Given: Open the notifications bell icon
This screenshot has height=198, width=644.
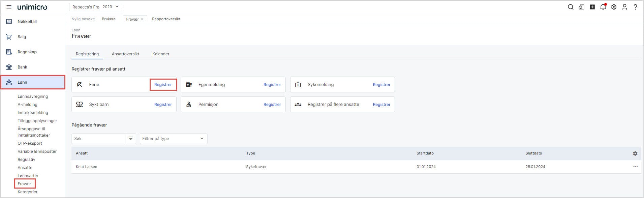Looking at the screenshot, I should (603, 7).
